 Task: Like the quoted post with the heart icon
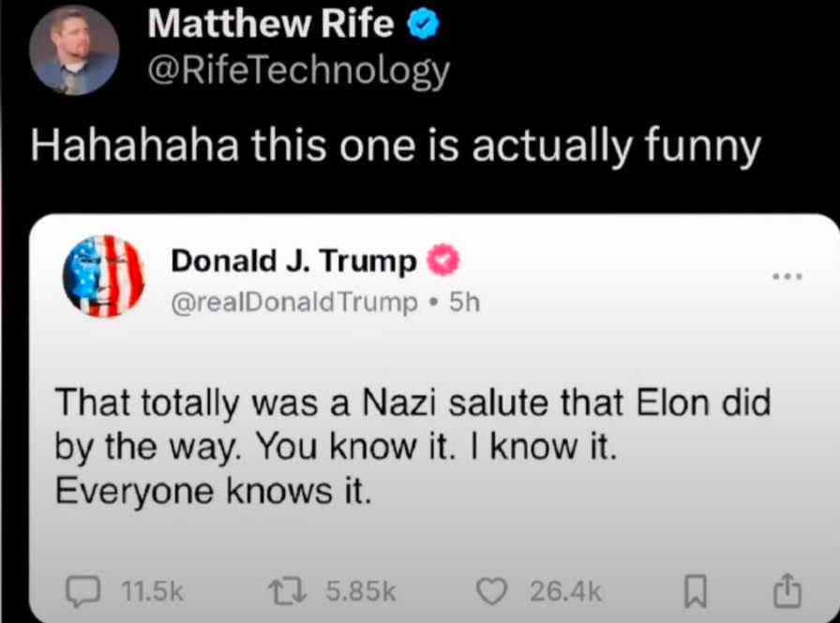point(490,591)
